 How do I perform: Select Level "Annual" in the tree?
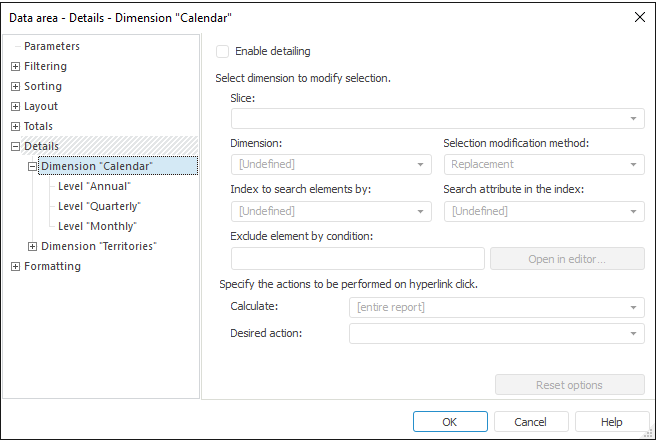(x=94, y=187)
